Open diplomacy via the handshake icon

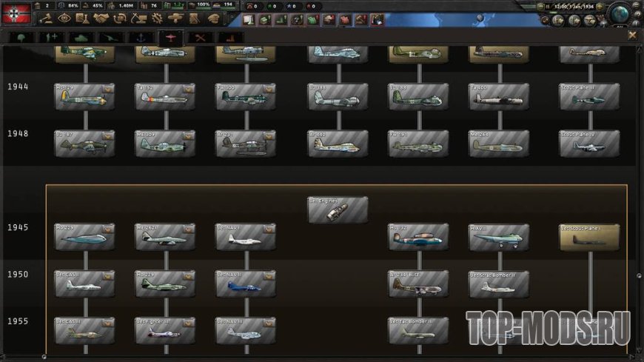point(101,19)
